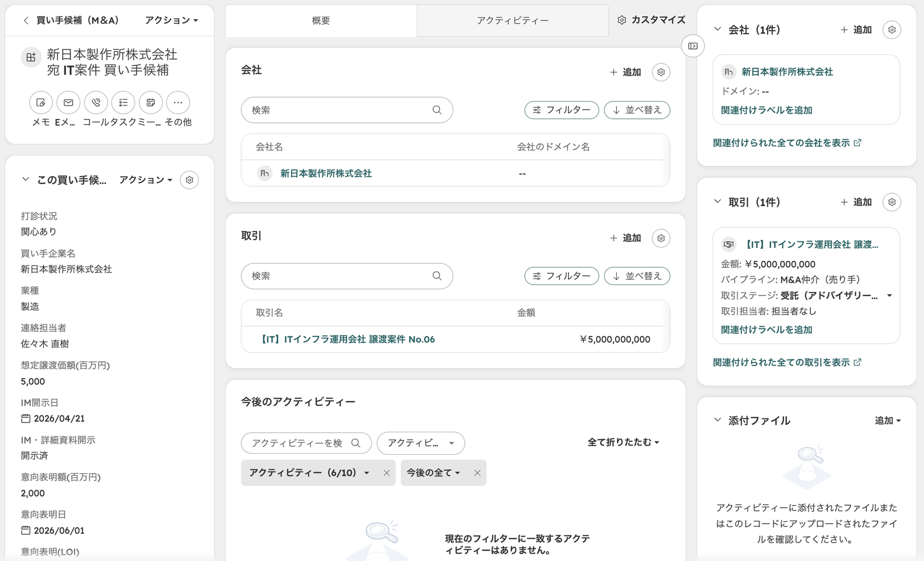The width and height of the screenshot is (924, 561).
Task: Click the 会社 search input field
Action: (346, 110)
